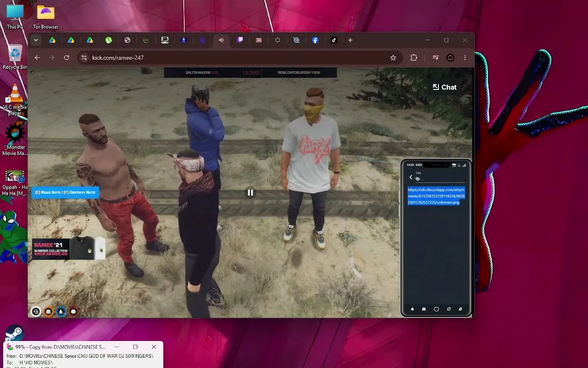This screenshot has width=588, height=368.
Task: Pause the stream video
Action: pos(250,193)
